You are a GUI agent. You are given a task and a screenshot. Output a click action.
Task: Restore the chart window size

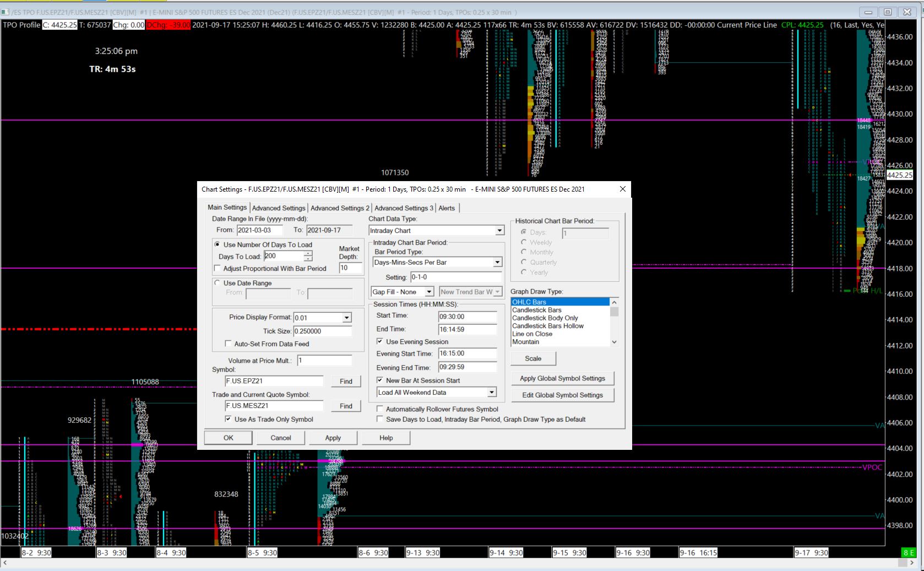[888, 12]
